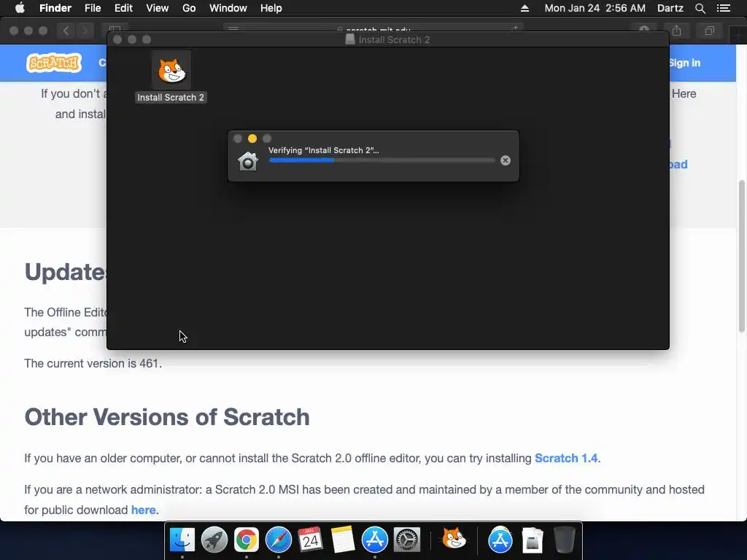The width and height of the screenshot is (747, 560).
Task: Open Notes icon in Dock
Action: (343, 540)
